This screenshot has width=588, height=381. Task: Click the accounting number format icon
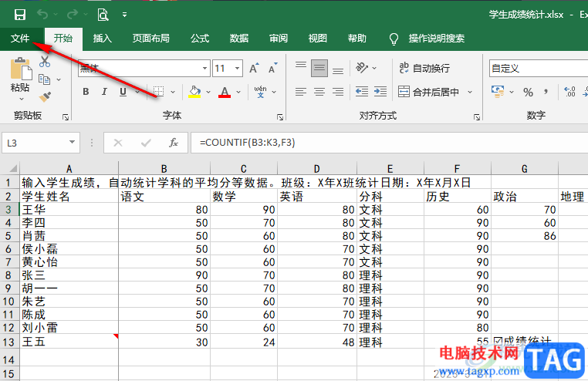click(x=498, y=92)
